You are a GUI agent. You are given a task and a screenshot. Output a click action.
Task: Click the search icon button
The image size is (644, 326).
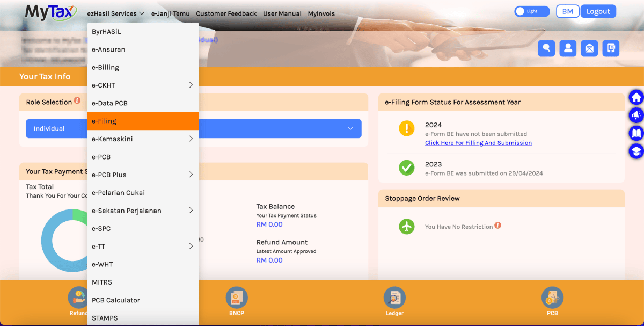coord(546,48)
